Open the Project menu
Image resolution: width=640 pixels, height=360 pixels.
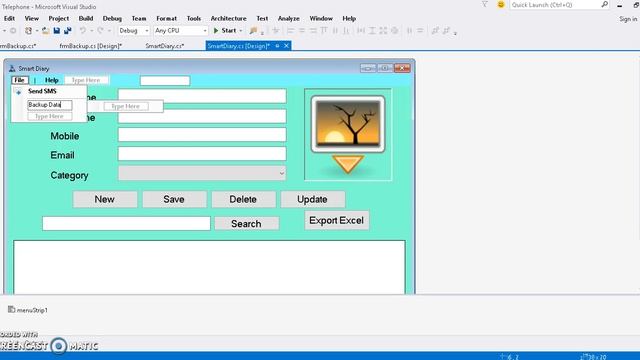[x=58, y=18]
